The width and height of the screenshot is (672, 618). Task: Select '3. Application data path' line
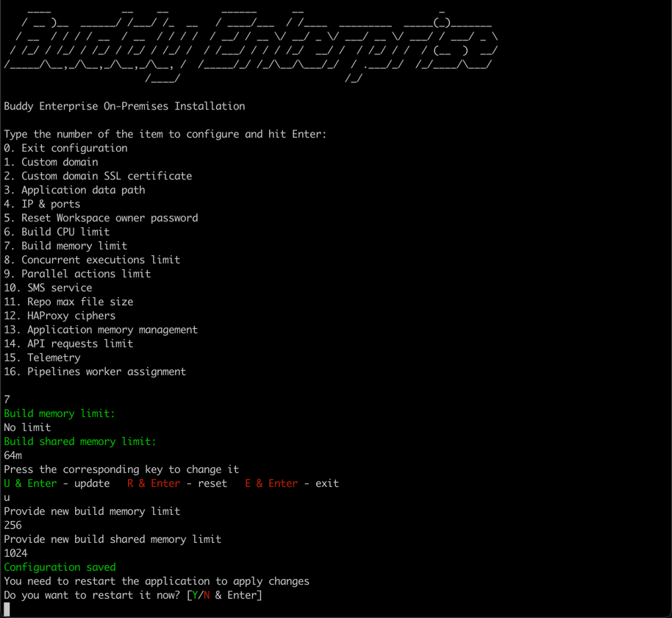pyautogui.click(x=74, y=190)
